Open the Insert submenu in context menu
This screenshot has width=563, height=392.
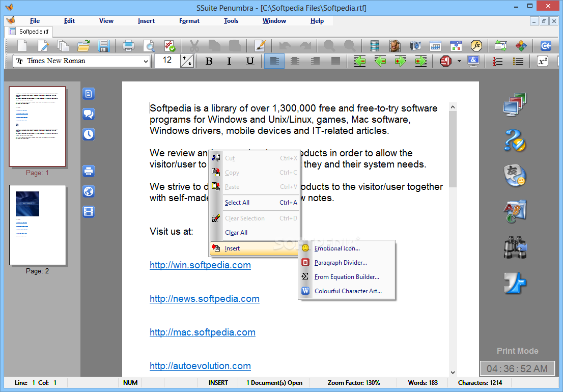[x=254, y=248]
